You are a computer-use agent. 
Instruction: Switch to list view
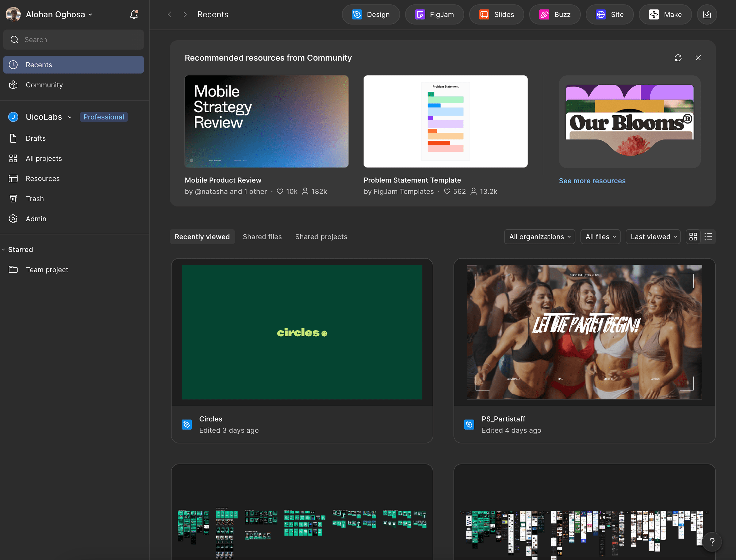click(x=708, y=237)
